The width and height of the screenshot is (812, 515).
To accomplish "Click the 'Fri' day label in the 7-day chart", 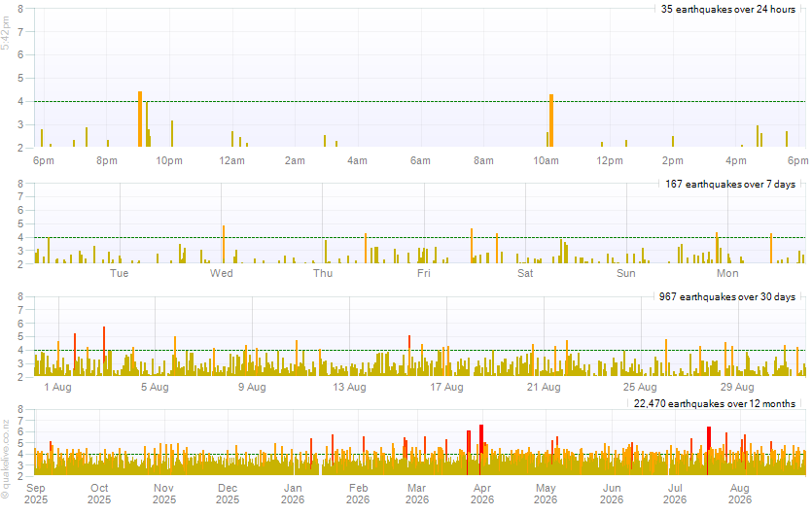I will coord(424,273).
